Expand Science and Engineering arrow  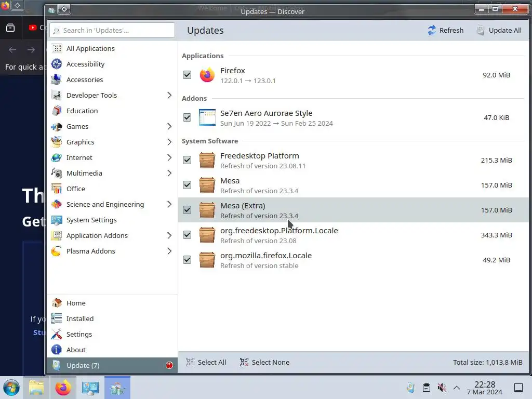(169, 204)
